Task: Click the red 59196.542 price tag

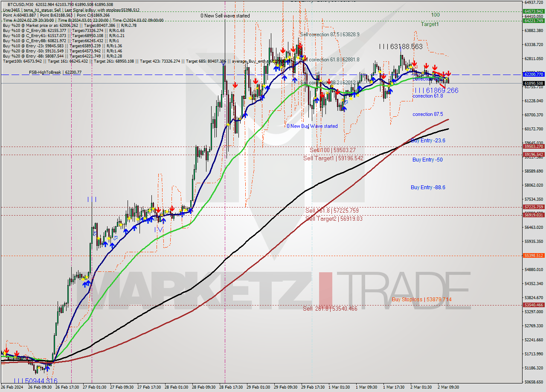Action: coord(534,154)
